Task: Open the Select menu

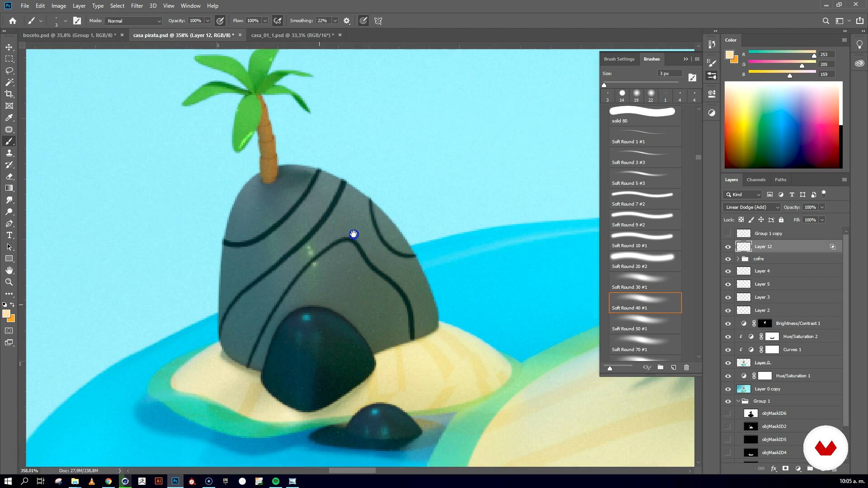Action: pos(117,6)
